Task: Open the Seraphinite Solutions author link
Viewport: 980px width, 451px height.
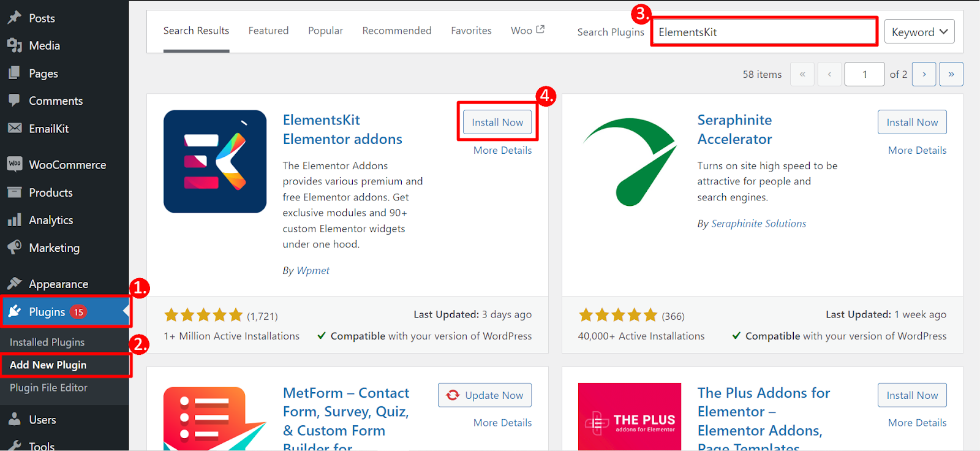Action: click(x=758, y=224)
